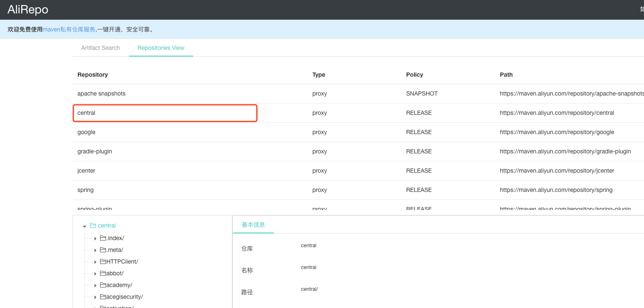This screenshot has width=644, height=308.
Task: Click the central repository path URL
Action: click(557, 113)
